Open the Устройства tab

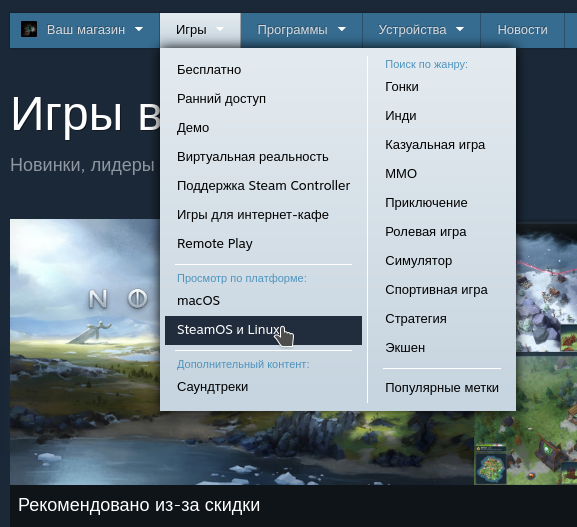[421, 30]
